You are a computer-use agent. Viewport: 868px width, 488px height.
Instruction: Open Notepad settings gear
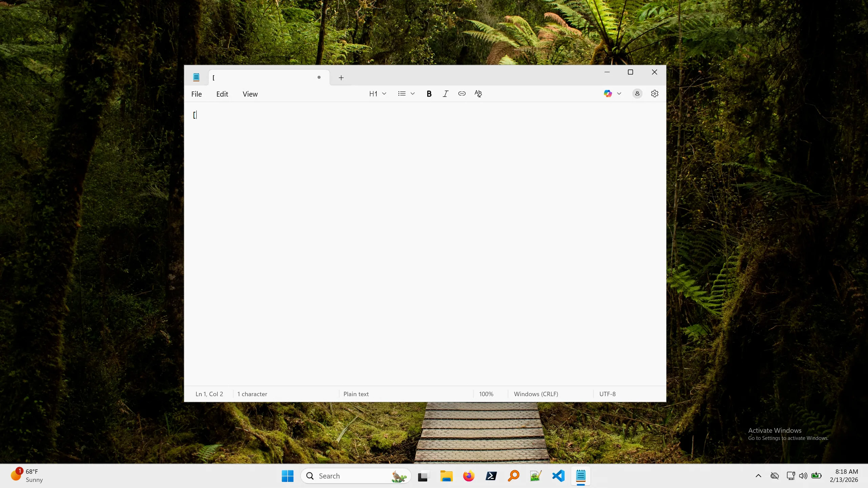[654, 94]
